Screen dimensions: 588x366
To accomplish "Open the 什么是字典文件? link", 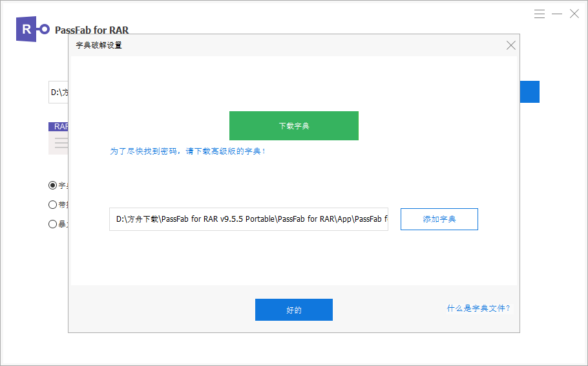I will pos(479,308).
